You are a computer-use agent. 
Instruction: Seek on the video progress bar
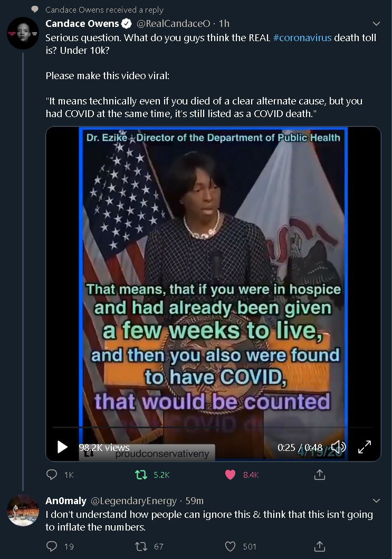[213, 427]
